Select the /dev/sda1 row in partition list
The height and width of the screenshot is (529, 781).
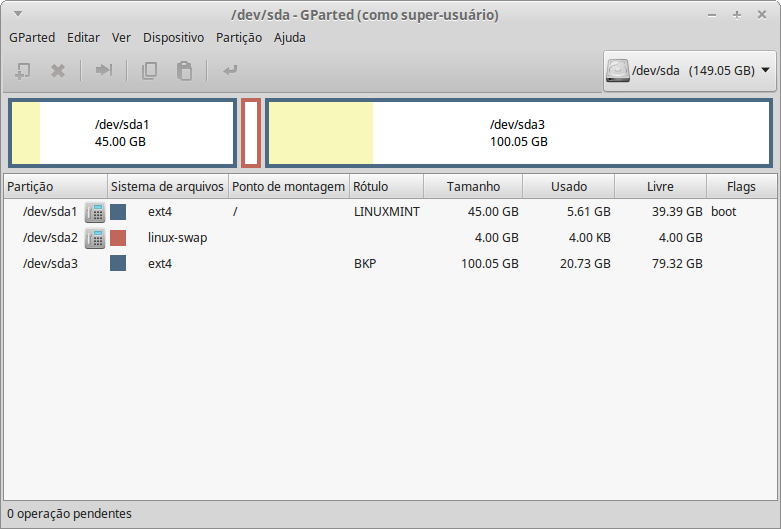point(390,212)
